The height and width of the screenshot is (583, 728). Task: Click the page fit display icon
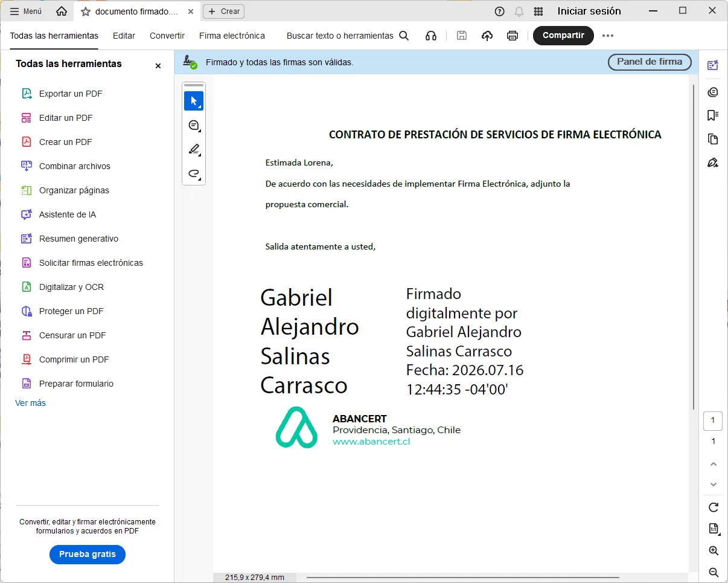coord(714,529)
